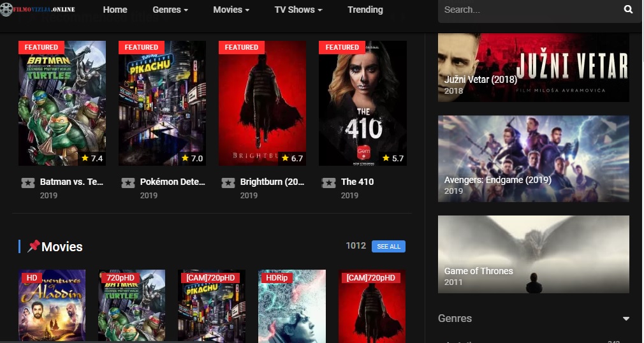Open The 410 title link
The height and width of the screenshot is (343, 644).
pos(357,182)
